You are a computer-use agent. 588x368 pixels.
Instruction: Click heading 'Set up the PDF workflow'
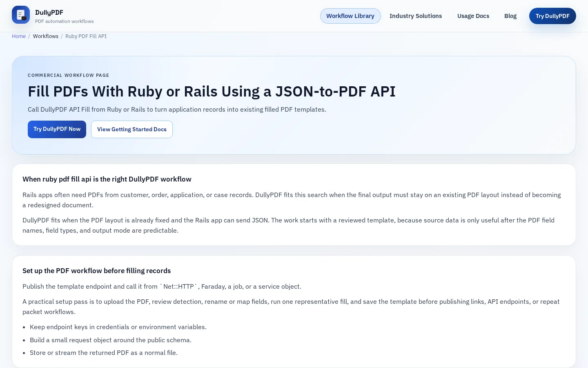[97, 271]
